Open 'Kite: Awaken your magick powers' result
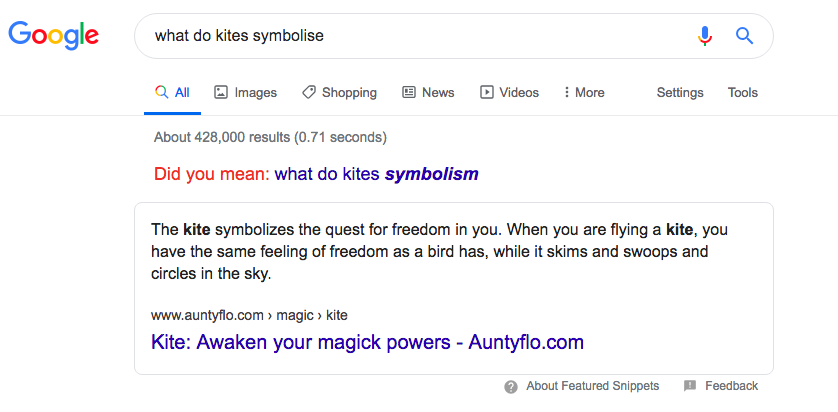 point(367,342)
